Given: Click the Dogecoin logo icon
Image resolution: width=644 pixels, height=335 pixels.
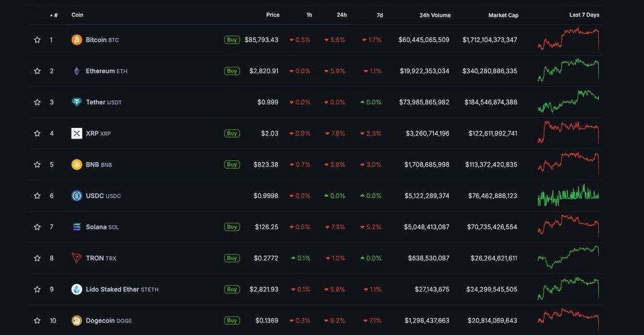Looking at the screenshot, I should [77, 321].
